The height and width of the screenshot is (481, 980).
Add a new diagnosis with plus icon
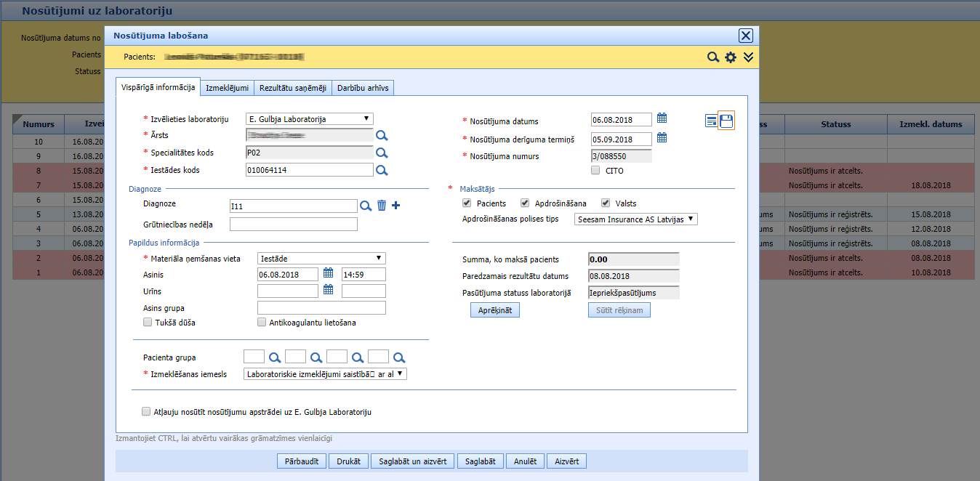click(x=396, y=206)
